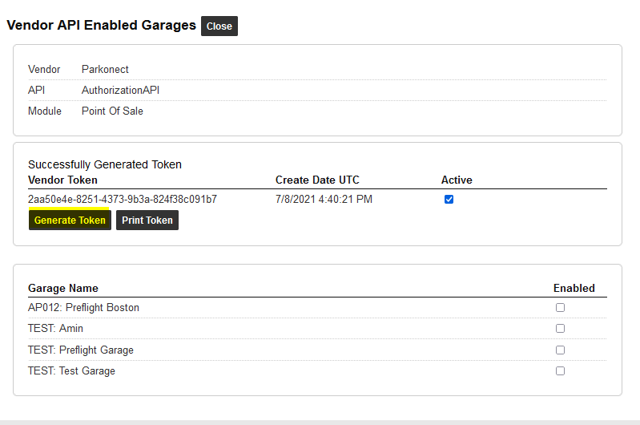The height and width of the screenshot is (425, 640).
Task: Tick Enabled for TEST: Preflight Garage
Action: point(560,350)
